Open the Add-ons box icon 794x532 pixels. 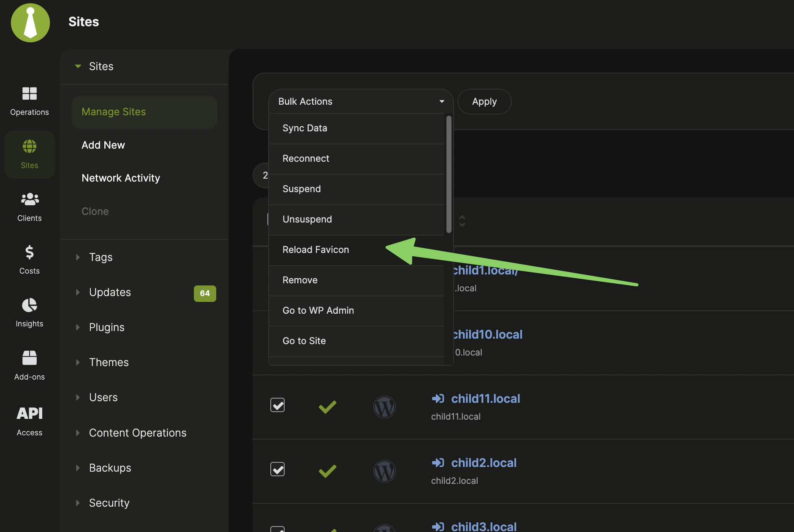click(30, 358)
